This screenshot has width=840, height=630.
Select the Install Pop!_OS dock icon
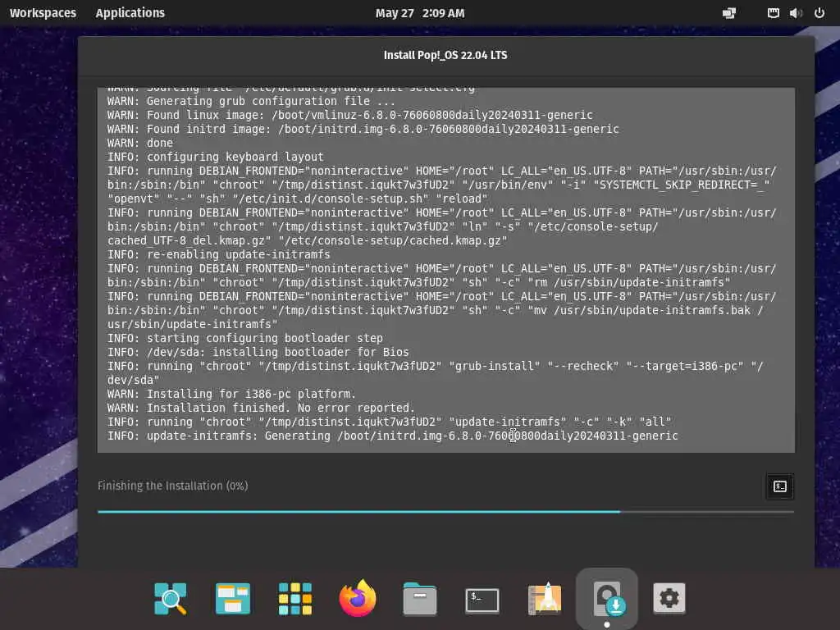[607, 598]
